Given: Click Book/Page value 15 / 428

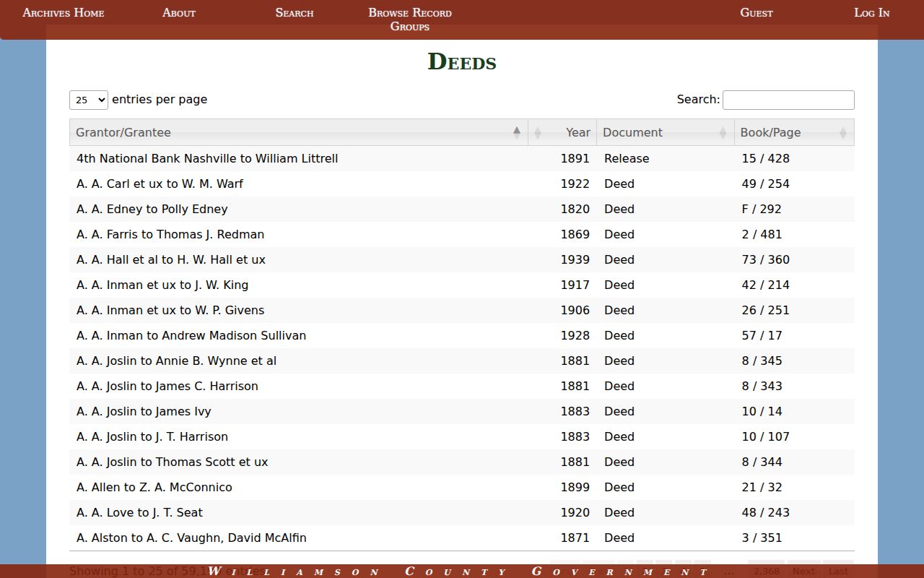Looking at the screenshot, I should point(765,158).
